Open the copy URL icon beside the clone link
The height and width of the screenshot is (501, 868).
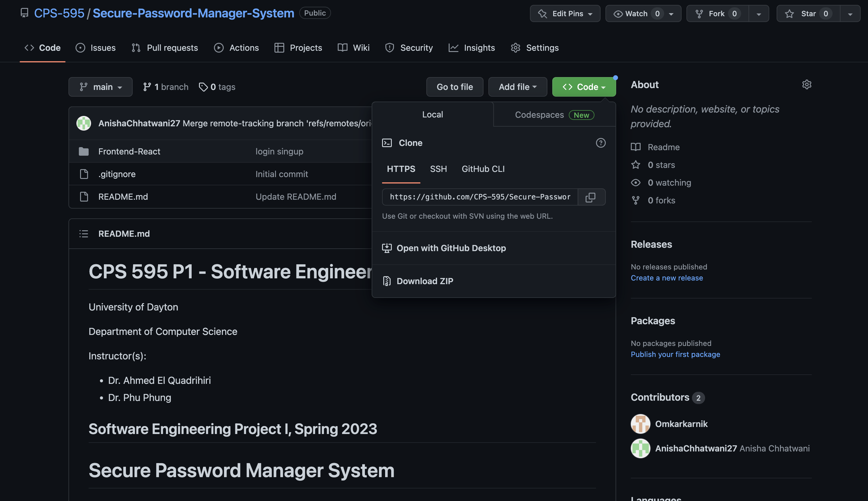591,197
